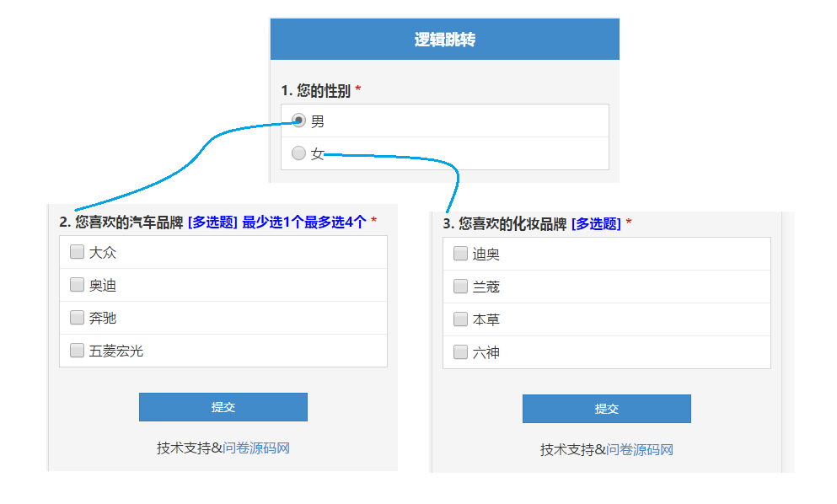Click the 奔驰 option label
The height and width of the screenshot is (504, 837).
103,319
